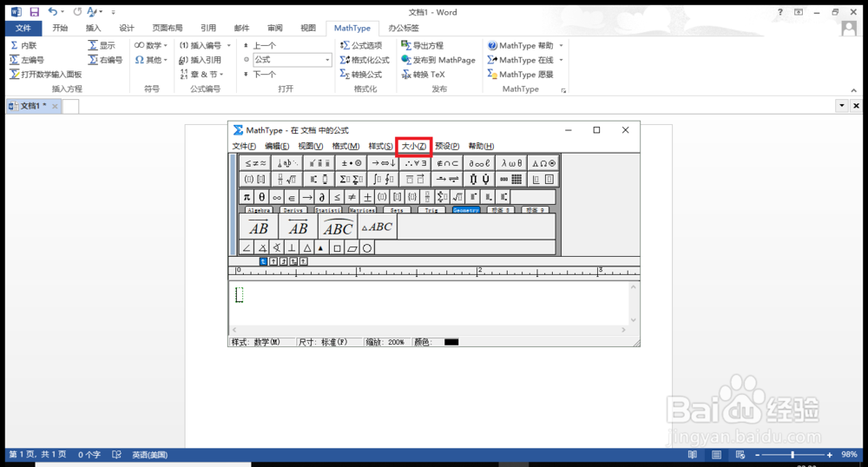Open the MathType 大小(Z) menu
The width and height of the screenshot is (868, 467).
pos(413,146)
